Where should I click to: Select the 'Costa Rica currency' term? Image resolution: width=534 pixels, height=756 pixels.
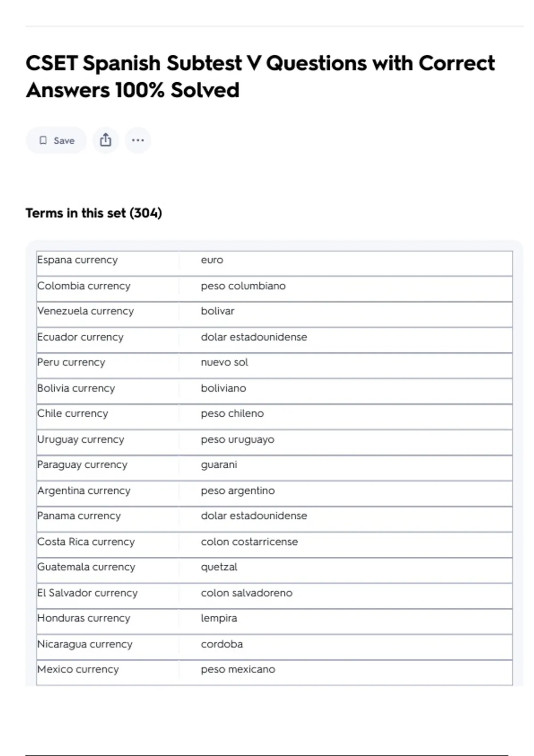(86, 542)
